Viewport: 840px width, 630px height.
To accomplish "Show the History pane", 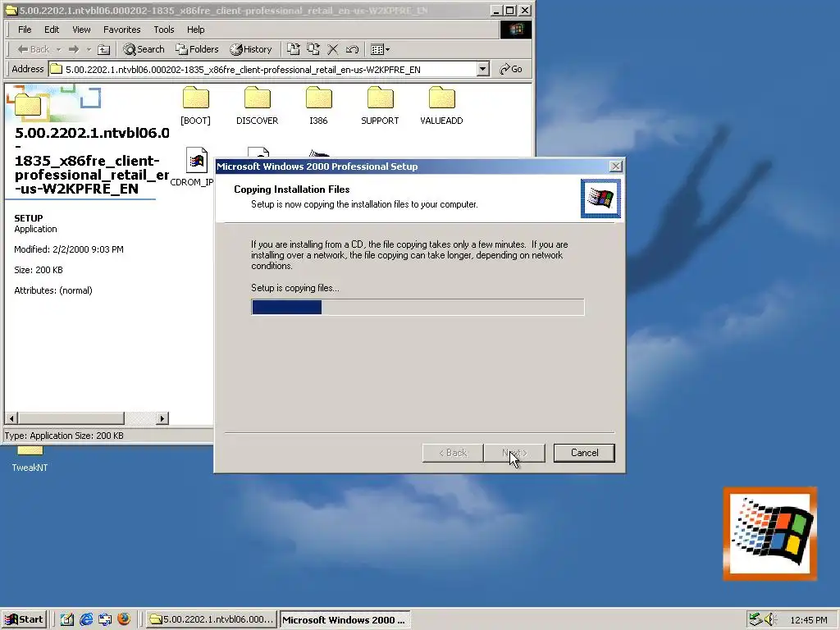I will pyautogui.click(x=251, y=49).
